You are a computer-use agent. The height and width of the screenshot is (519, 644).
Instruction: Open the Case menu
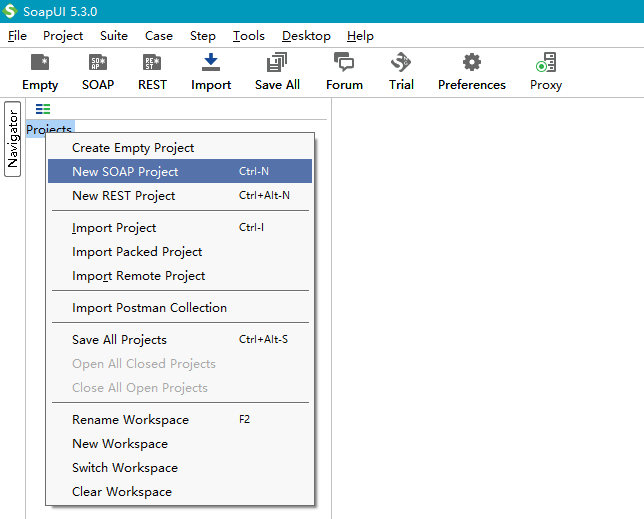(x=159, y=36)
